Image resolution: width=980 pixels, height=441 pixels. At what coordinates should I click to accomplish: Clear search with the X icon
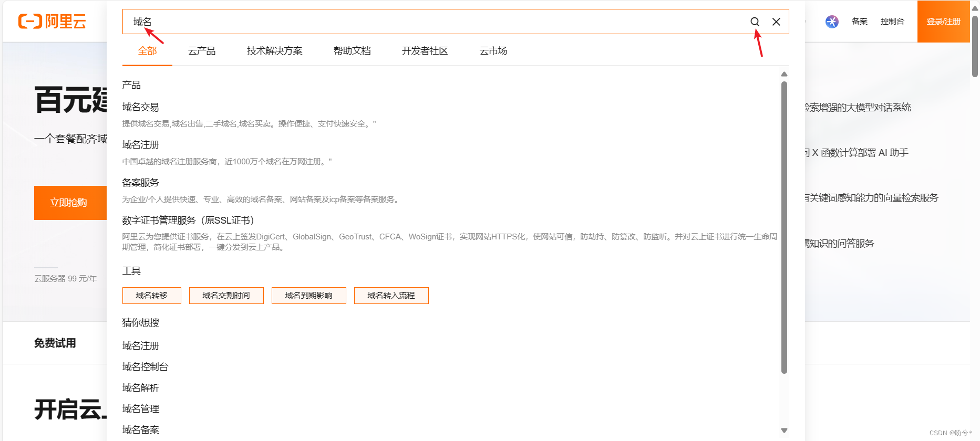point(776,22)
